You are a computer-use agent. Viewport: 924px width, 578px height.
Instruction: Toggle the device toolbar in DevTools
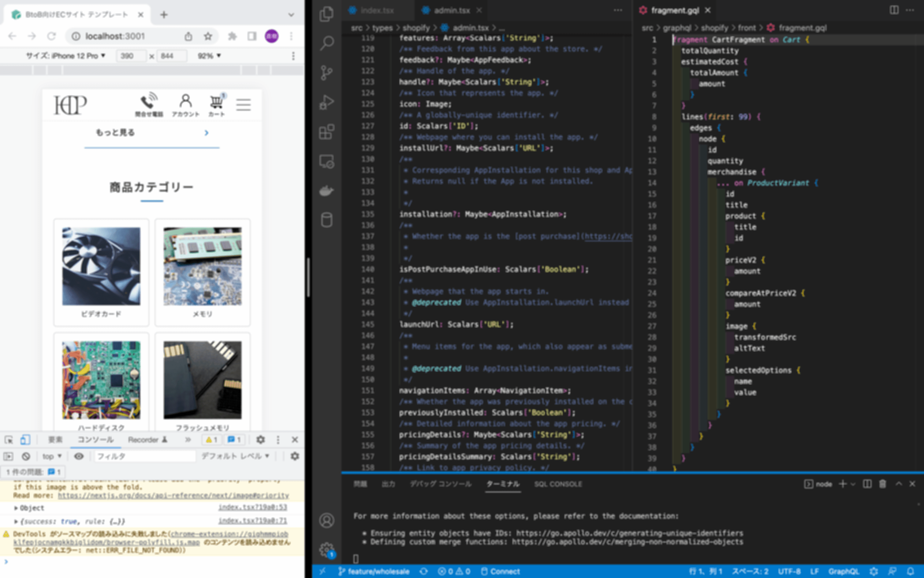(x=25, y=440)
